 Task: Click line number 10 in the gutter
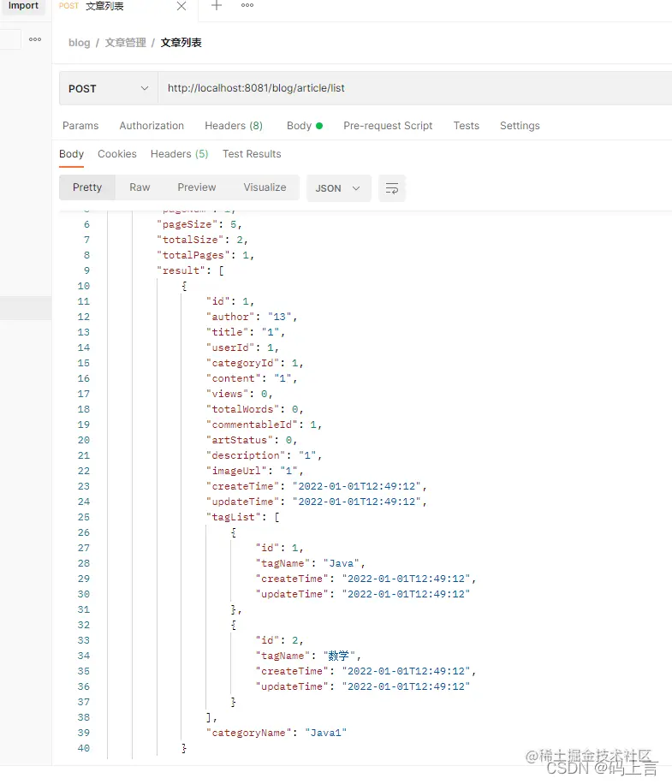84,286
